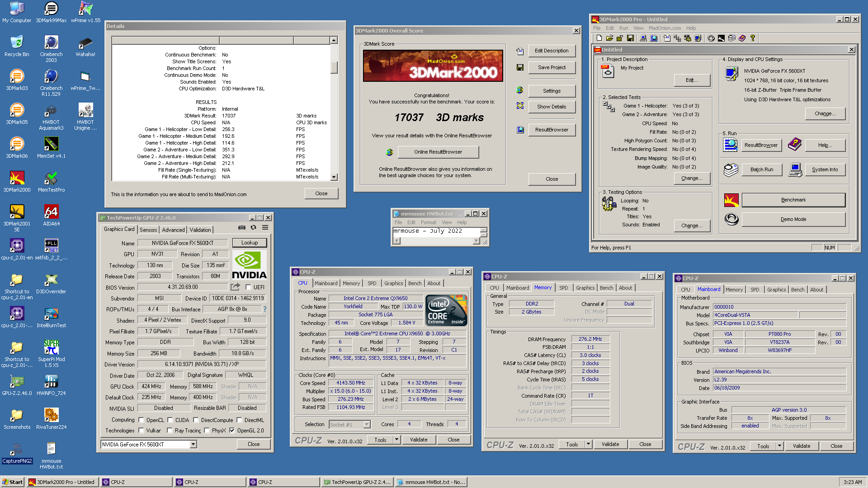This screenshot has height=488, width=868.
Task: Click Bus Interface question mark in GPU-Z
Action: 265,309
